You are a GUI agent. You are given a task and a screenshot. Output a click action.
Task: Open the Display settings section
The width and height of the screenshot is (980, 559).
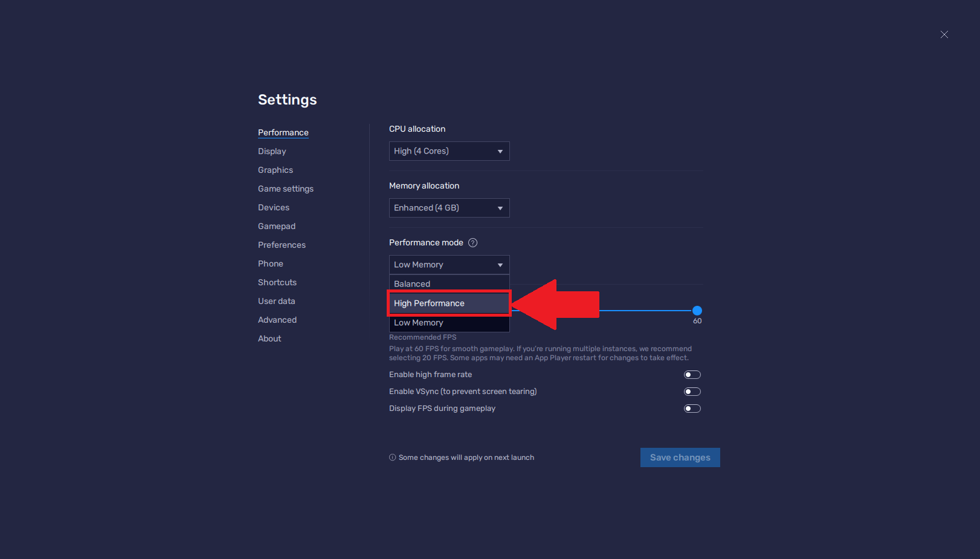pos(272,151)
